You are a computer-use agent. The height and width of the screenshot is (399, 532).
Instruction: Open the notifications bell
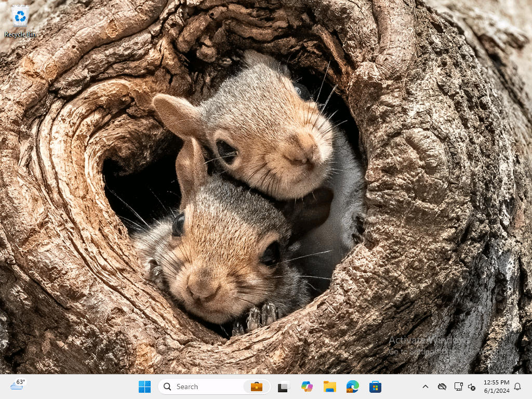[x=517, y=387]
